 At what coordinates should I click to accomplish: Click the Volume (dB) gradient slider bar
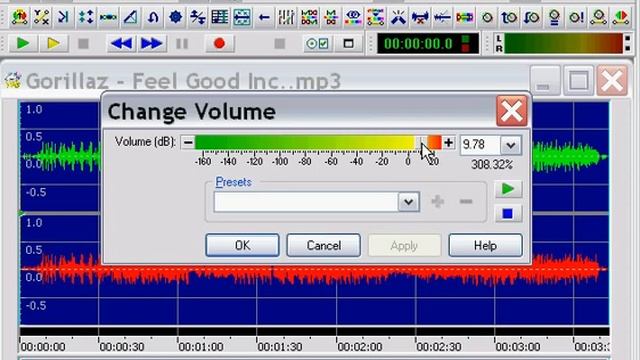click(318, 142)
